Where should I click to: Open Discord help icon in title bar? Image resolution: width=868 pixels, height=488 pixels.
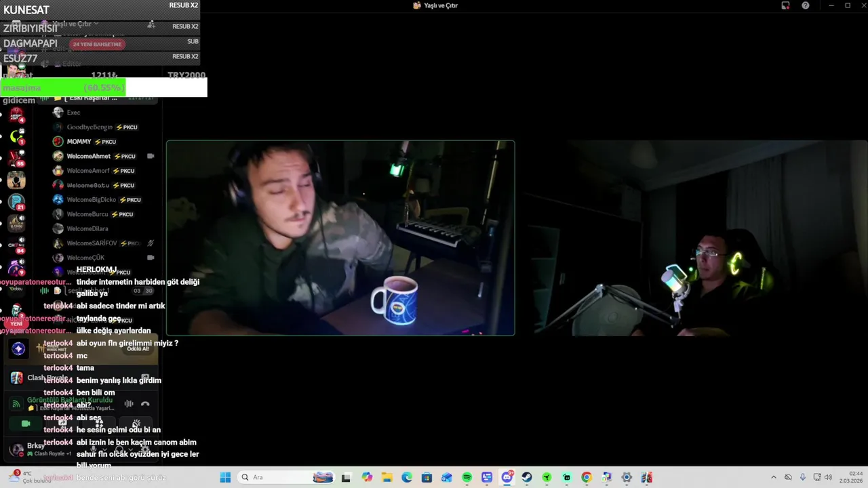click(x=806, y=5)
